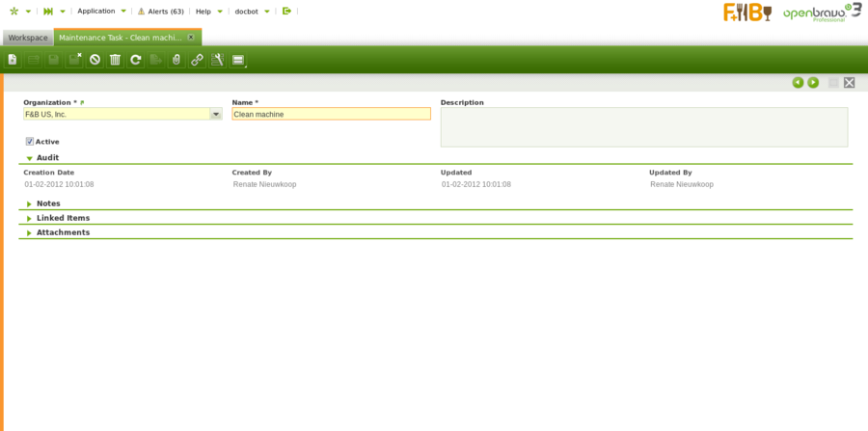Screen dimensions: 868x431
Task: Open the Organization dropdown arrow
Action: tap(216, 114)
